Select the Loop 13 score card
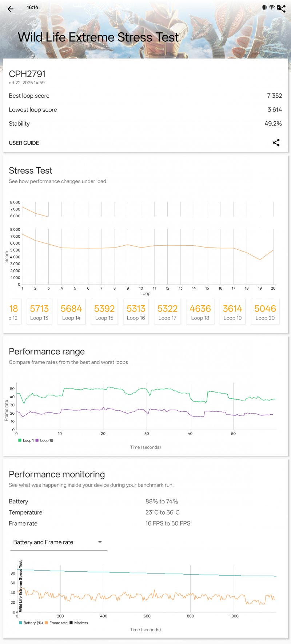The image size is (291, 644). (x=39, y=312)
